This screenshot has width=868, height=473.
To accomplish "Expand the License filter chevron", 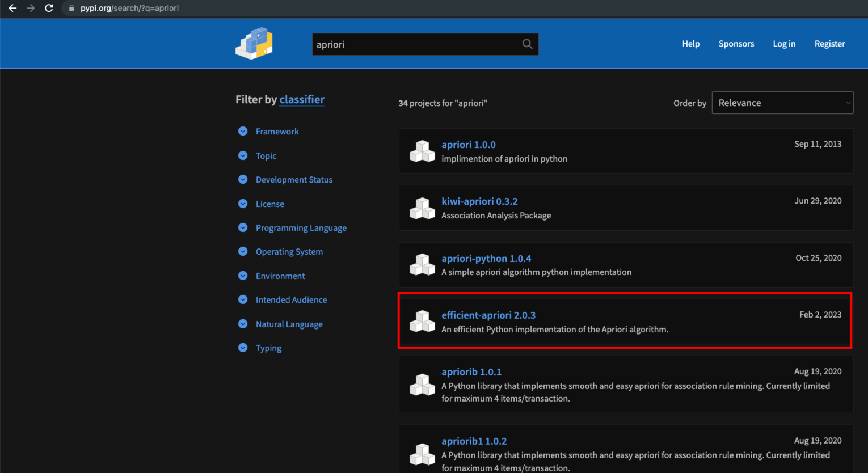I will 243,204.
